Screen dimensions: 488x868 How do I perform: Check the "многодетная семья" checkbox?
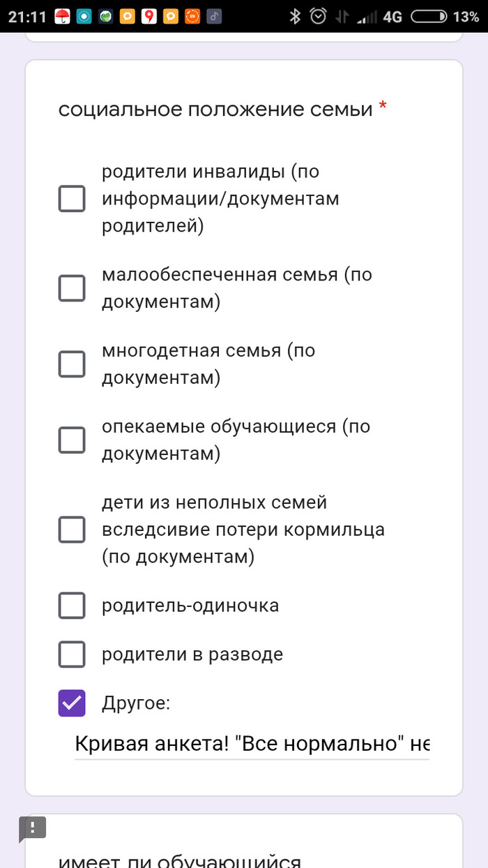pos(72,364)
